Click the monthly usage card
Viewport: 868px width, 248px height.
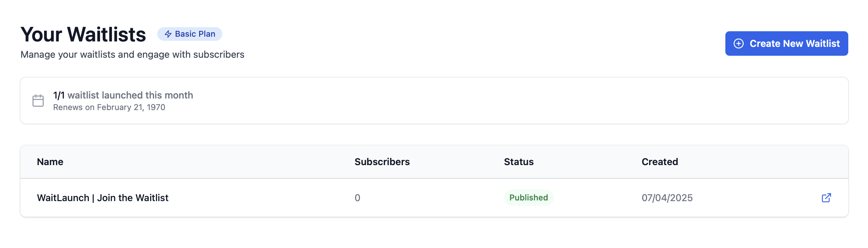tap(434, 101)
